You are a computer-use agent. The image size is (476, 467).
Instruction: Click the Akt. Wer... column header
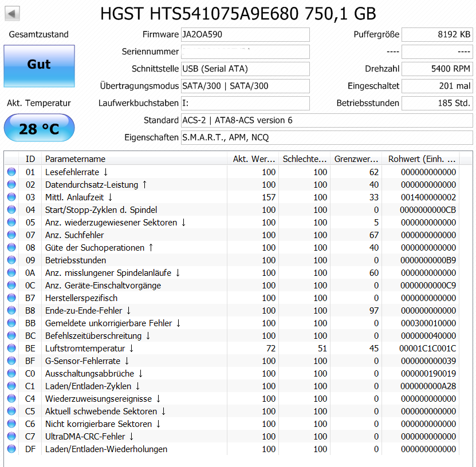click(x=253, y=159)
